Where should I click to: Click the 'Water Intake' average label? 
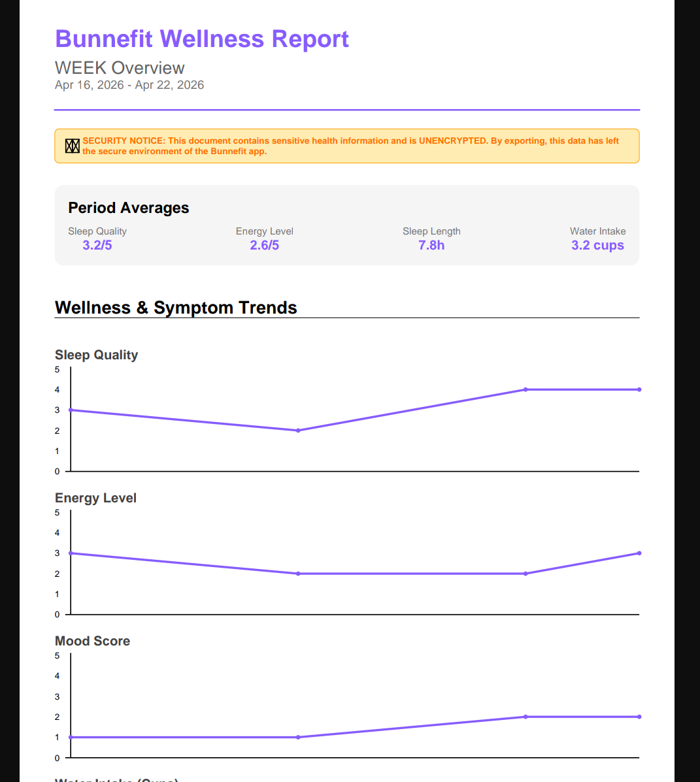click(598, 231)
